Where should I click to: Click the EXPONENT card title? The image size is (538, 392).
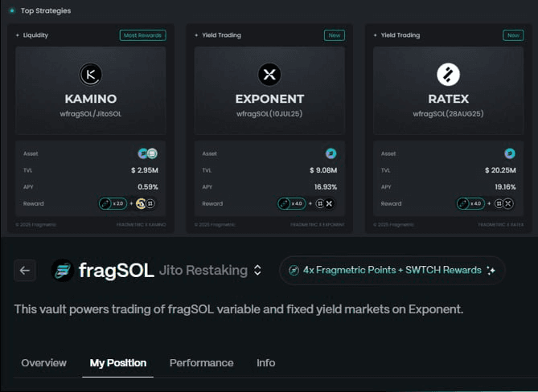click(x=269, y=99)
